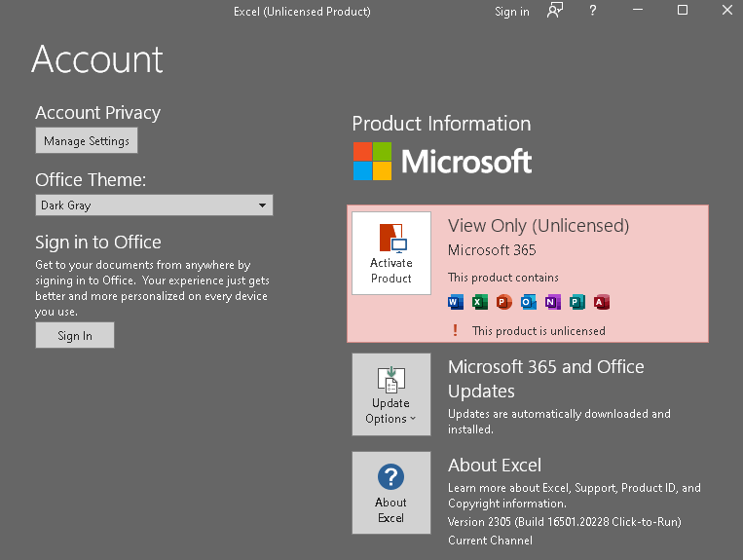The height and width of the screenshot is (560, 743).
Task: Click the Manage Settings button
Action: pyautogui.click(x=87, y=140)
